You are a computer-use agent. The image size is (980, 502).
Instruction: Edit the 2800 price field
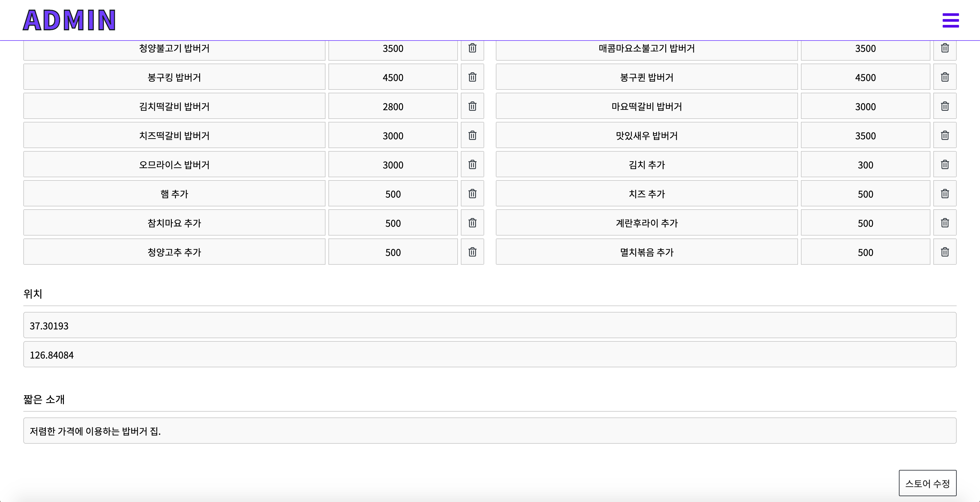tap(393, 106)
